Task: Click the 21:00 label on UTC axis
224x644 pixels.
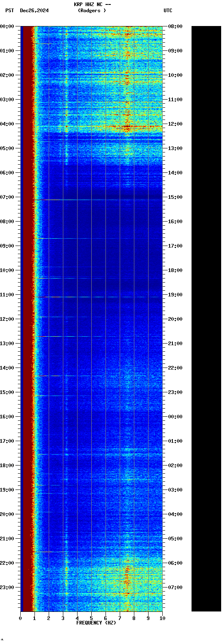Action: tap(175, 344)
